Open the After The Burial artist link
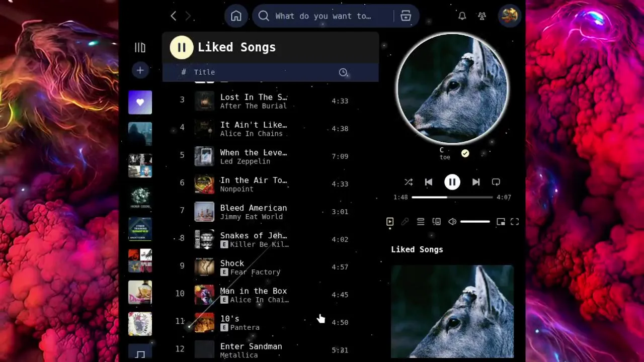Screen dimensions: 644x362 [x=254, y=106]
